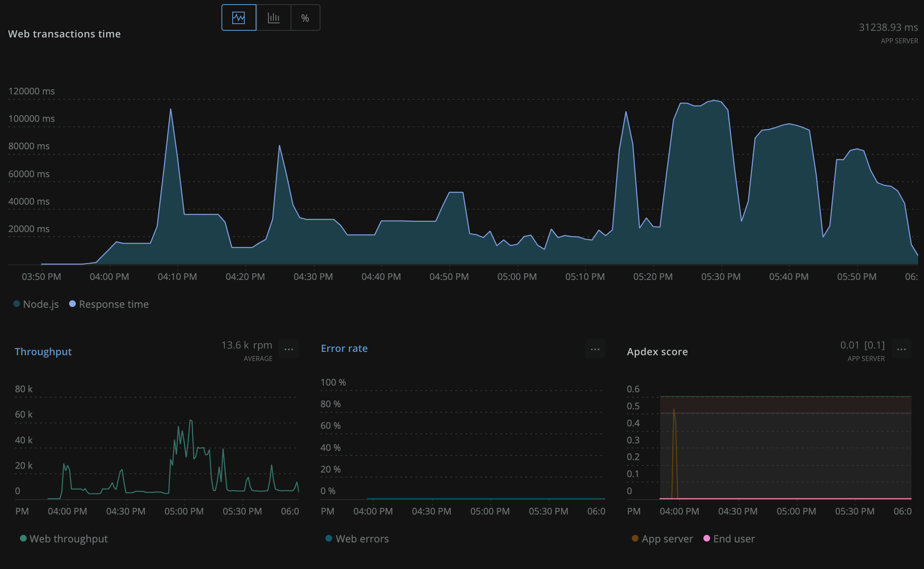Click the 80 k label on Throughput chart

[24, 389]
